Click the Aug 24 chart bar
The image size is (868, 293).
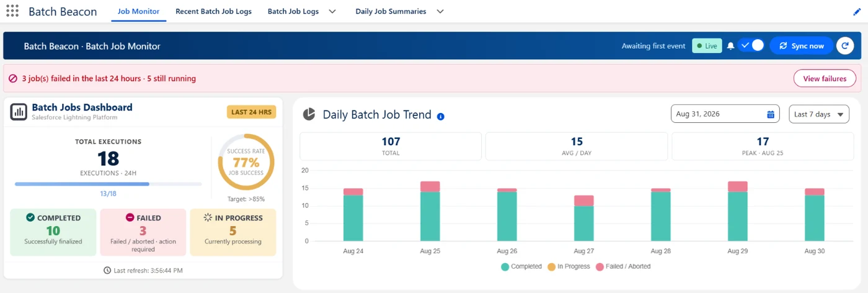click(x=353, y=215)
